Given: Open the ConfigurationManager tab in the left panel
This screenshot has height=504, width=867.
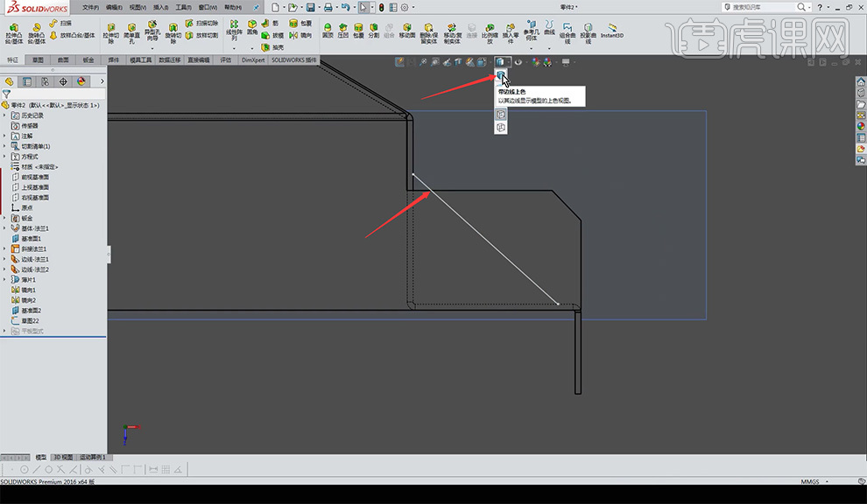Looking at the screenshot, I should click(x=45, y=81).
